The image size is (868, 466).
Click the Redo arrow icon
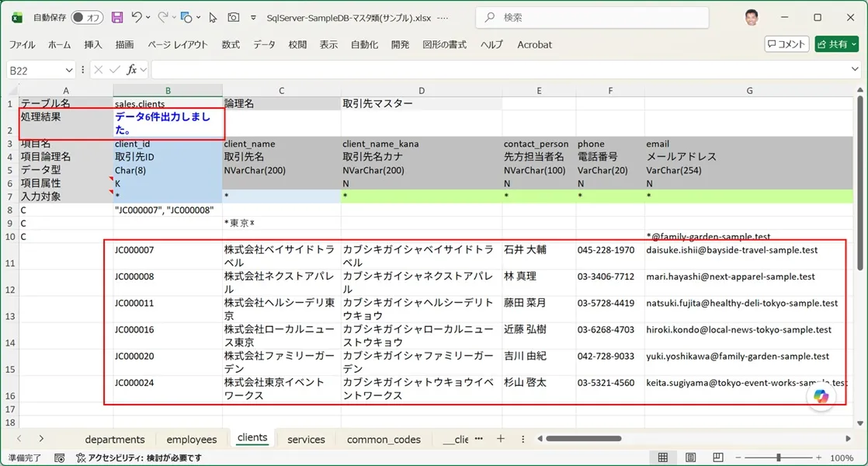coord(163,17)
